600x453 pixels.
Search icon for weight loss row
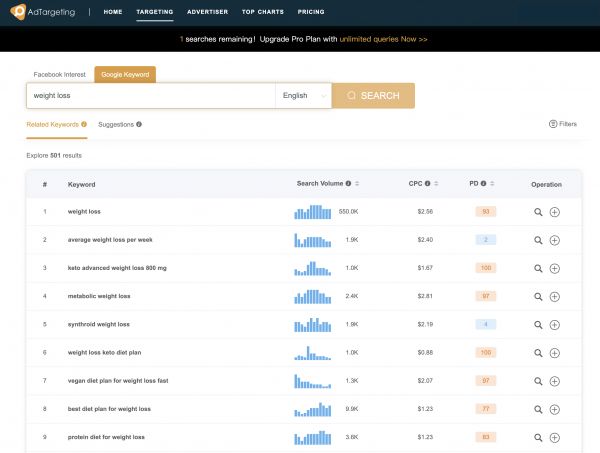point(538,212)
